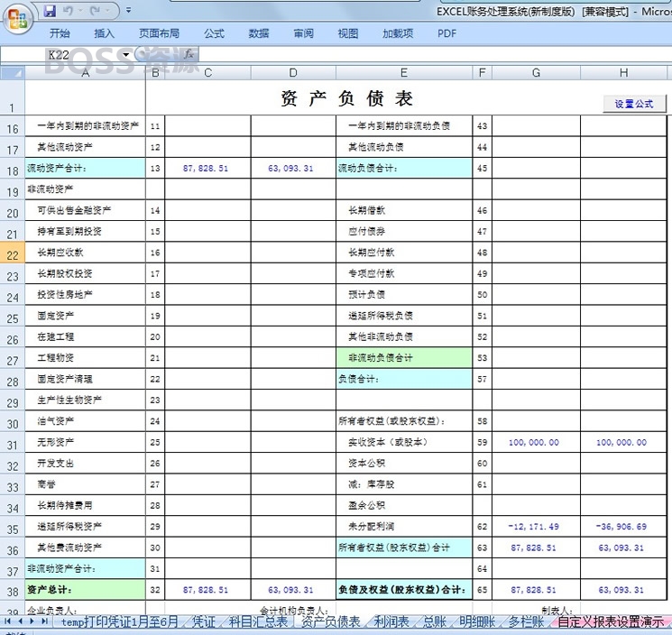Click the 实收资本(或股本) cell
The height and width of the screenshot is (635, 672).
coord(404,442)
